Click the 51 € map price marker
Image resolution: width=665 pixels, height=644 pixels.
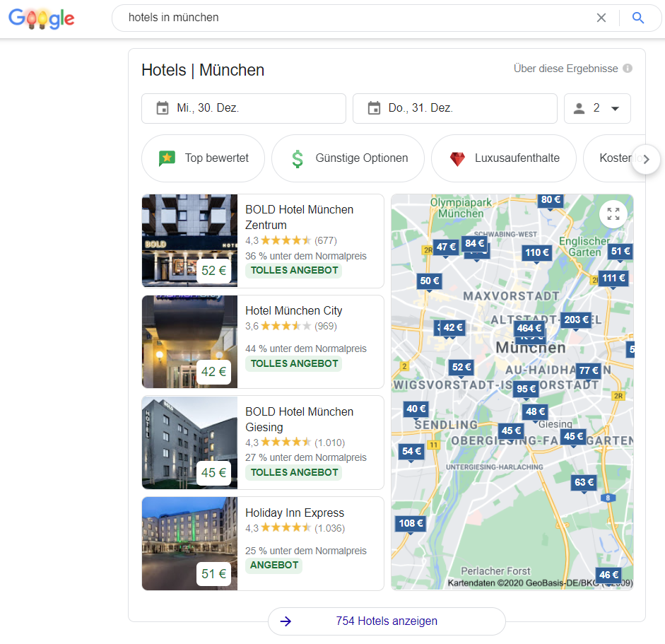[620, 251]
